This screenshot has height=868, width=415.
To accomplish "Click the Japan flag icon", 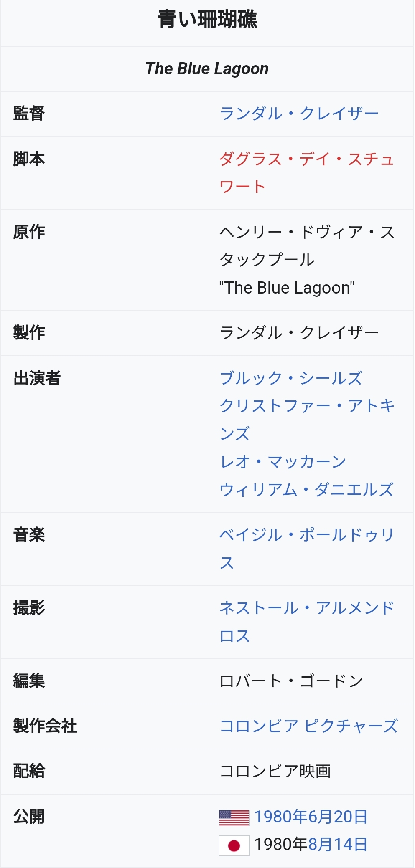I will tap(234, 845).
